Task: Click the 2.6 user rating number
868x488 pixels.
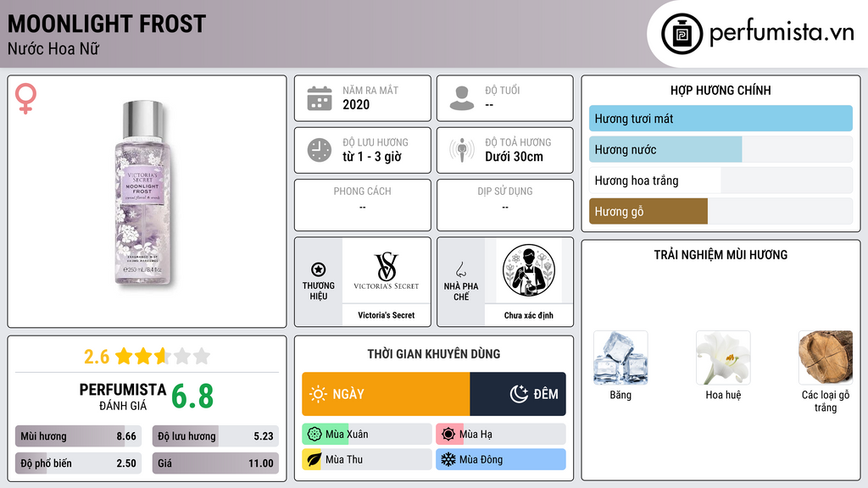Action: pyautogui.click(x=97, y=357)
